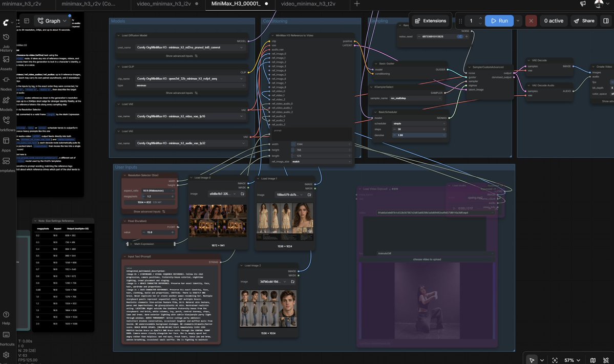Open the Workflows sidebar panel
The image size is (614, 364).
click(x=6, y=124)
